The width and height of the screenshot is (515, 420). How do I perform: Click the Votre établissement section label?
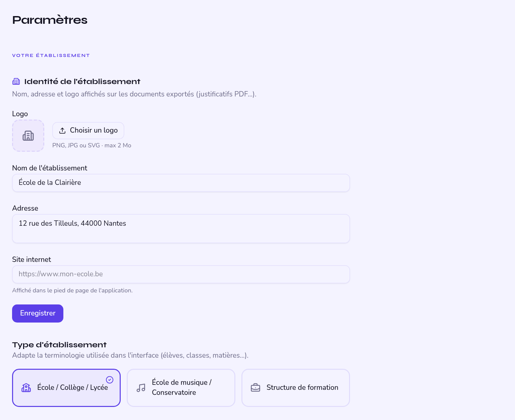(x=51, y=56)
